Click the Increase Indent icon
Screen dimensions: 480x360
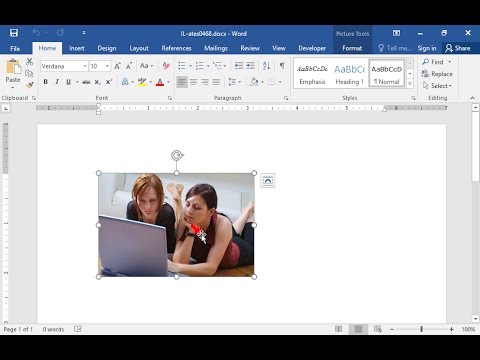point(250,66)
